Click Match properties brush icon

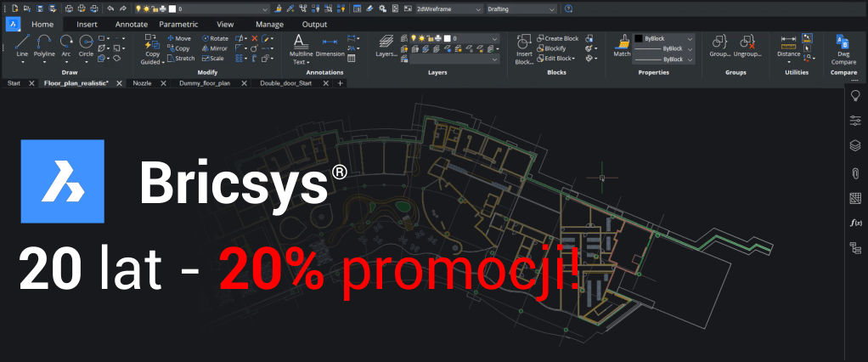click(623, 42)
